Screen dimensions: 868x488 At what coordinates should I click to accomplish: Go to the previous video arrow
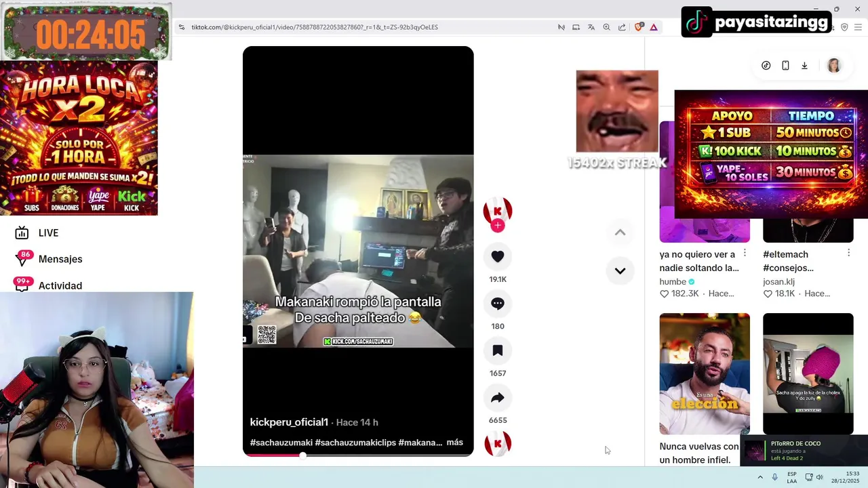[620, 232]
